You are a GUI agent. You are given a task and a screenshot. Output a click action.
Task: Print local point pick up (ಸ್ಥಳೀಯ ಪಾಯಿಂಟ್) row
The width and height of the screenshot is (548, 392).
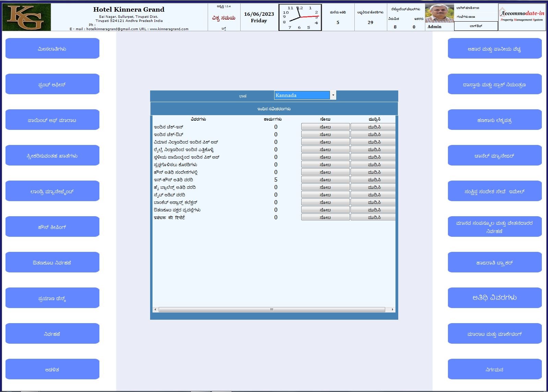(x=373, y=157)
